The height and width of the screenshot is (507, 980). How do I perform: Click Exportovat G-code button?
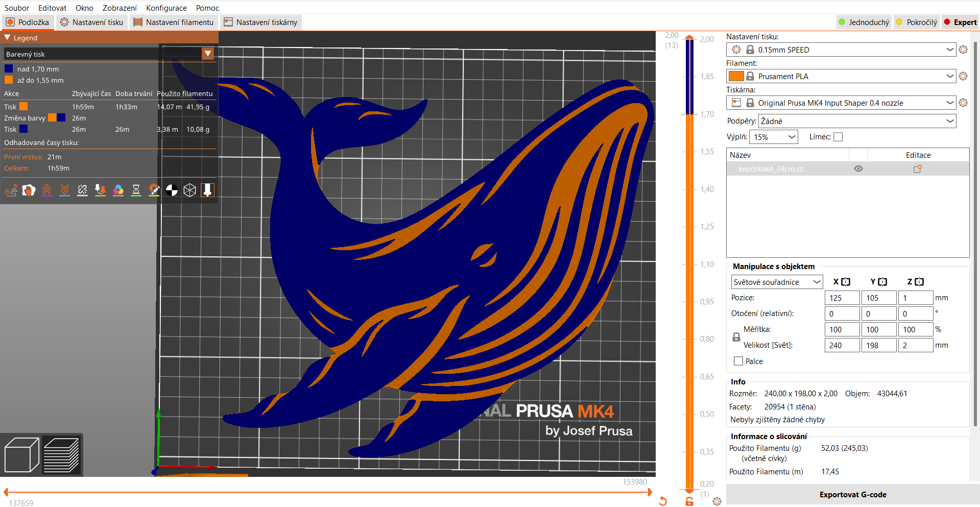(853, 494)
